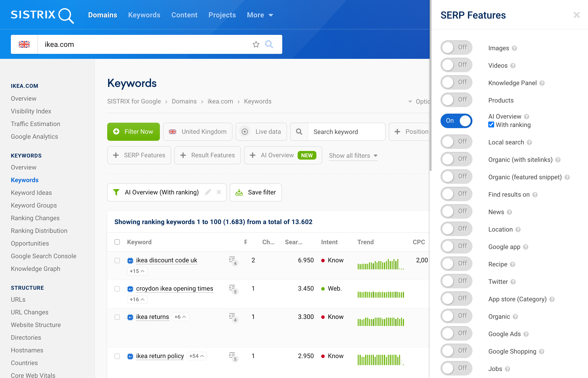Screen dimensions: 588x378
Task: Go to Ranking Changes in sidebar
Action: 35,218
